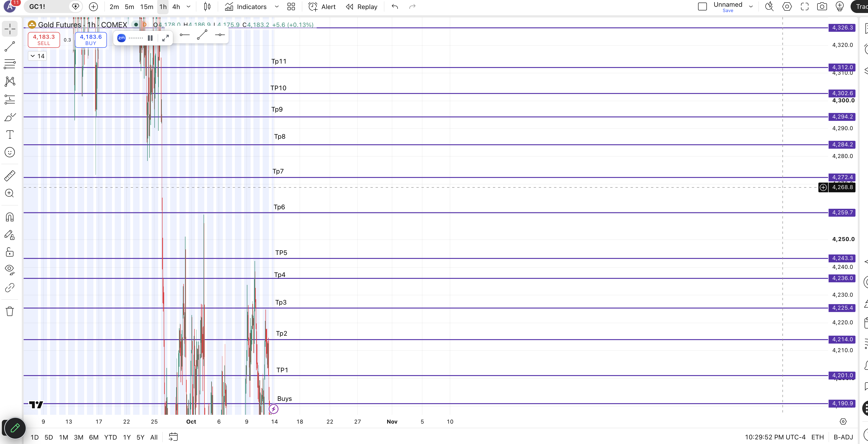
Task: Switch to the 2m timeframe
Action: pyautogui.click(x=114, y=7)
